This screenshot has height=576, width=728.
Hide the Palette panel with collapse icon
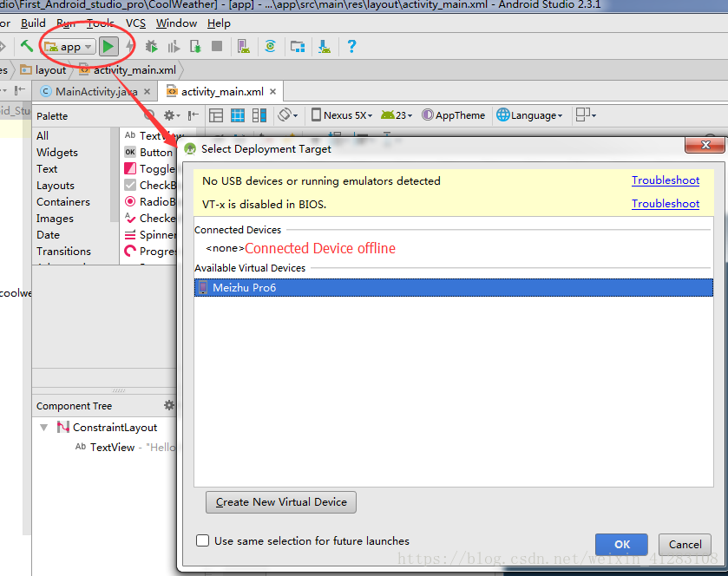coord(193,115)
